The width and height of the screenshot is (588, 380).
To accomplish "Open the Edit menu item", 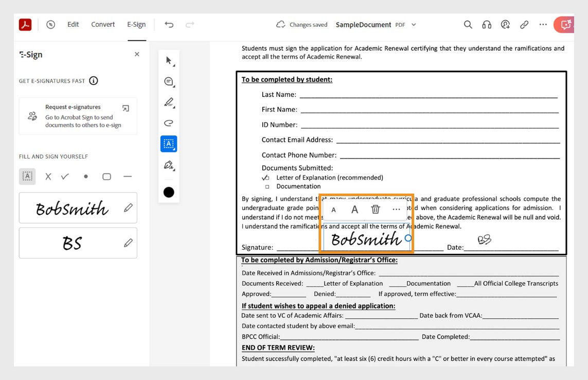I will (73, 24).
